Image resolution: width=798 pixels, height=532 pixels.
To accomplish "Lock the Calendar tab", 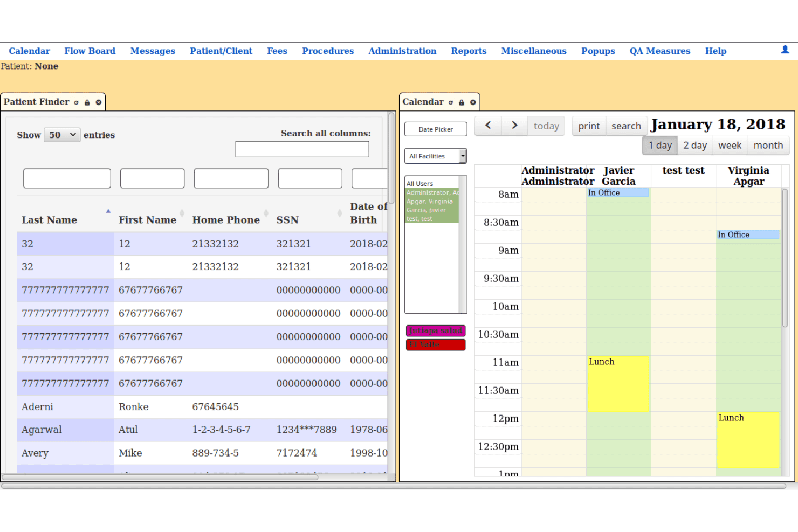I will (x=462, y=102).
